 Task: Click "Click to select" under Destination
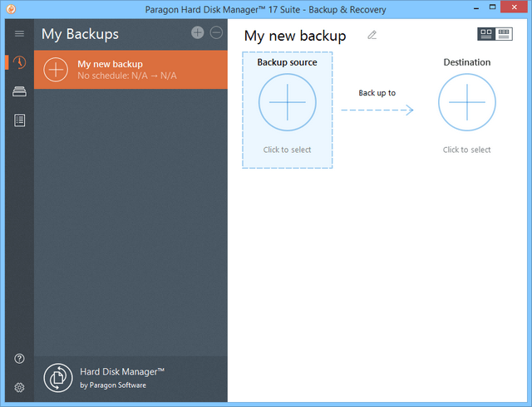[x=466, y=150]
